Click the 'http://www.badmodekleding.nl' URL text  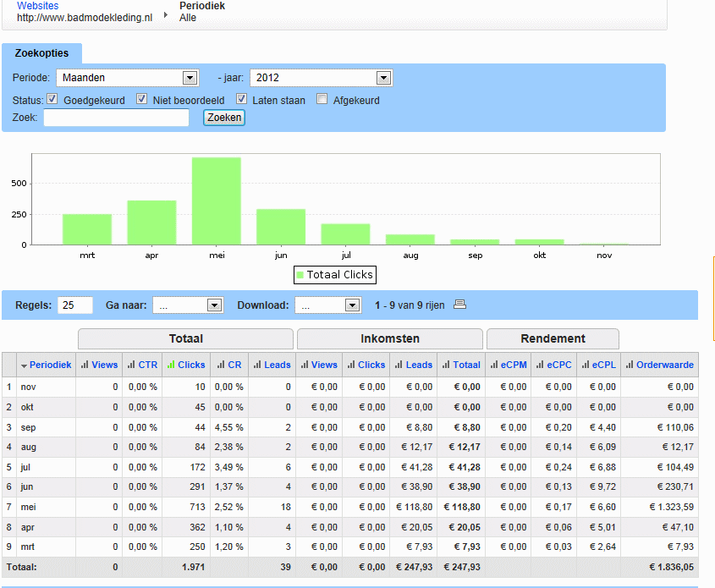pos(85,18)
